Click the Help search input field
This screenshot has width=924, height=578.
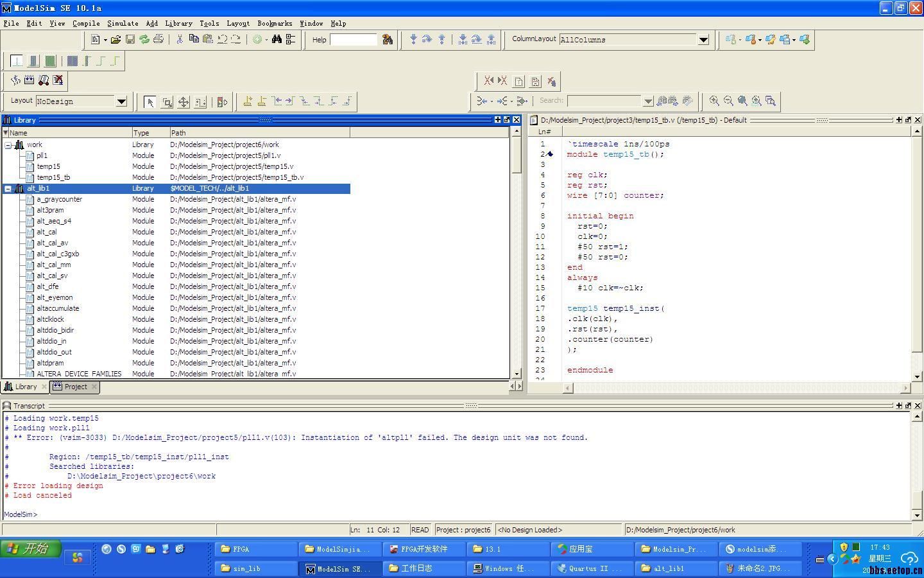[x=354, y=40]
